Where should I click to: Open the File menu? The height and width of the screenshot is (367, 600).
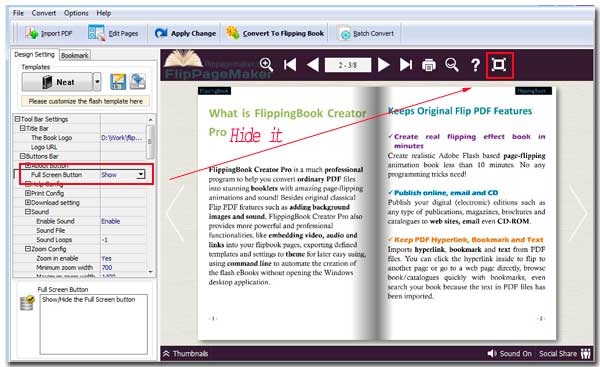[18, 13]
